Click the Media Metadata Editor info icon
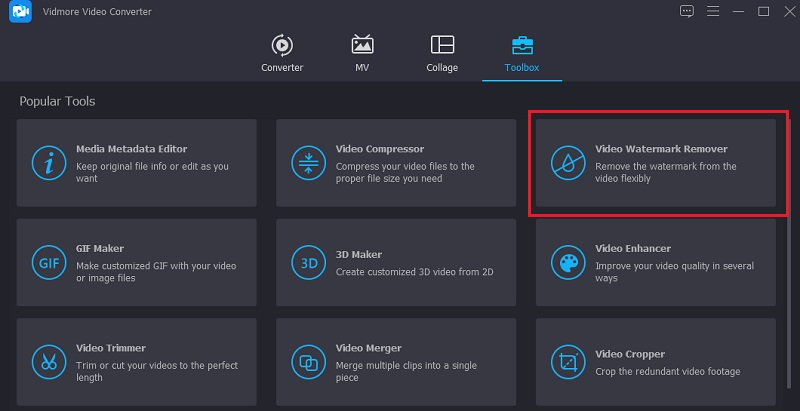This screenshot has height=411, width=800. pyautogui.click(x=46, y=163)
